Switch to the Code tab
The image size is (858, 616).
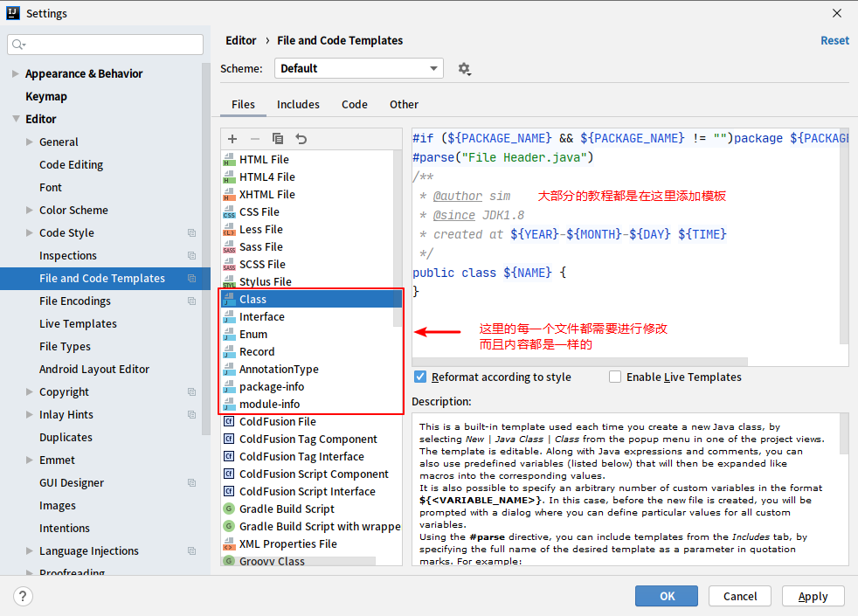coord(354,104)
